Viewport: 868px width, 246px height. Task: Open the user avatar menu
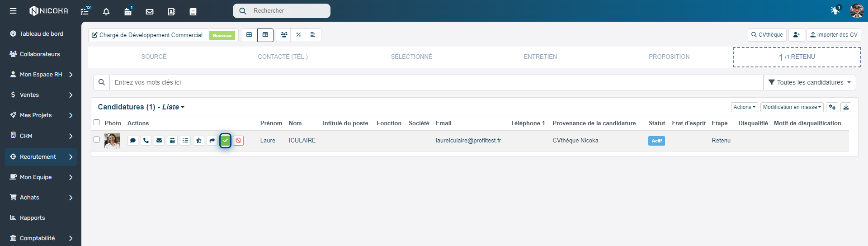tap(857, 11)
